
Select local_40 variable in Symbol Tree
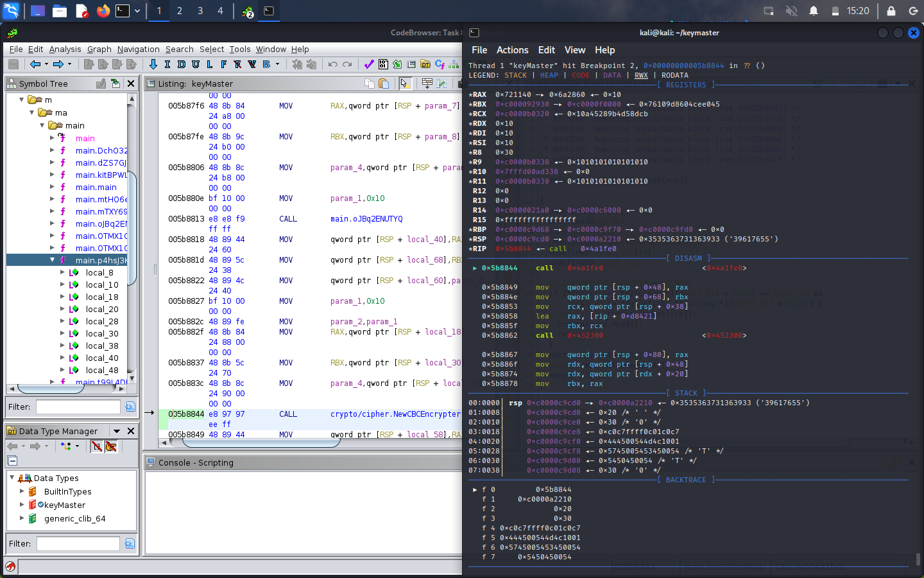point(102,358)
